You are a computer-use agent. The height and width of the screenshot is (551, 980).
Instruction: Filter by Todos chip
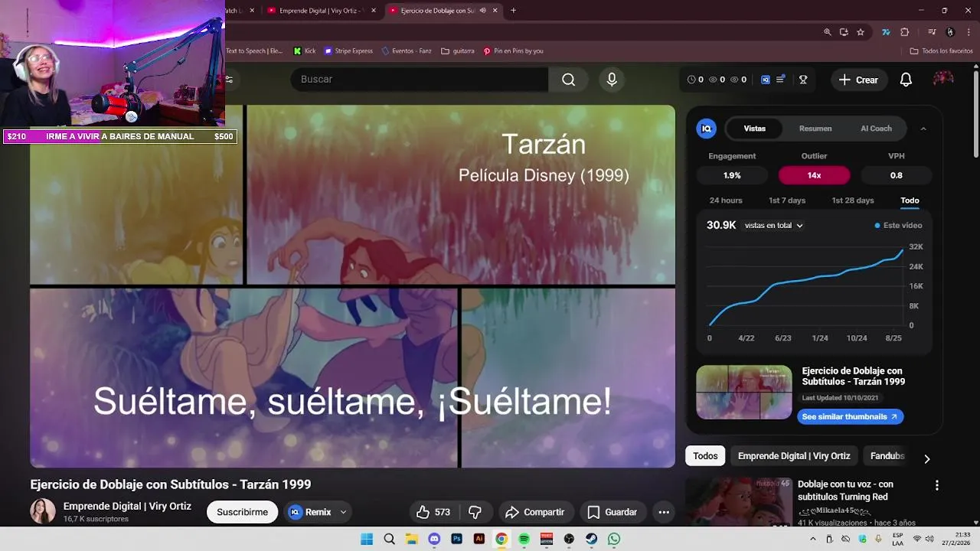point(705,456)
